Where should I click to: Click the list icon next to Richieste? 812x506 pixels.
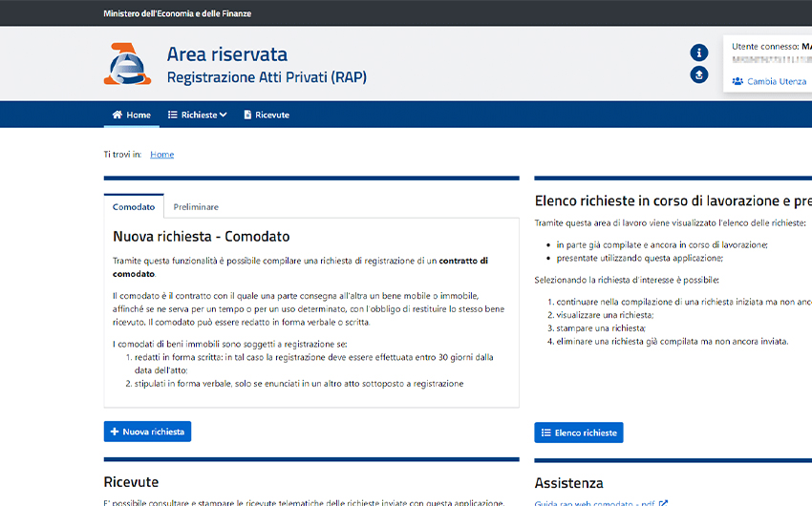173,115
